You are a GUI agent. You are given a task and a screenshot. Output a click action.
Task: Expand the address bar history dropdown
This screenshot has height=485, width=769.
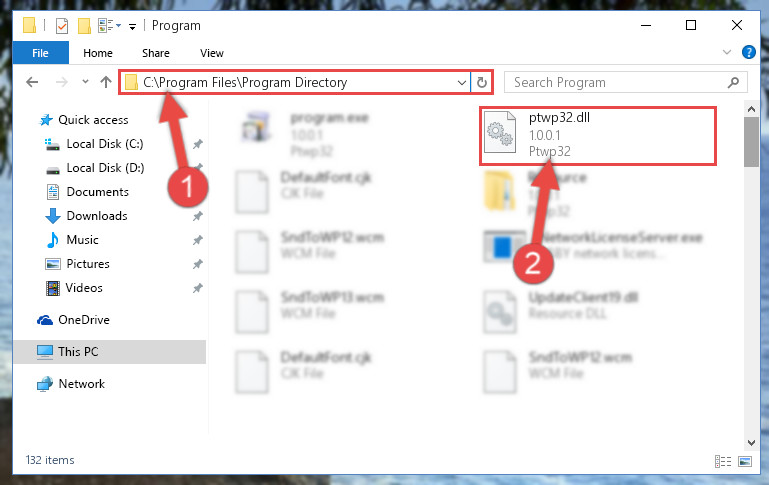tap(461, 82)
